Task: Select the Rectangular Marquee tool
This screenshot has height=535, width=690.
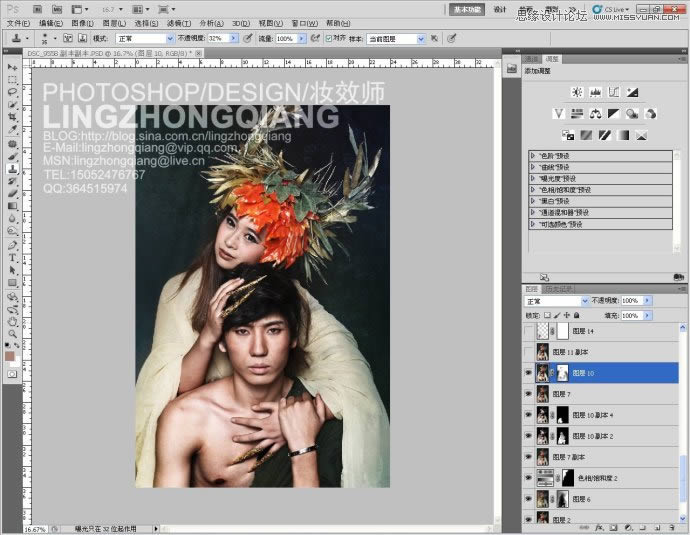Action: [x=12, y=80]
